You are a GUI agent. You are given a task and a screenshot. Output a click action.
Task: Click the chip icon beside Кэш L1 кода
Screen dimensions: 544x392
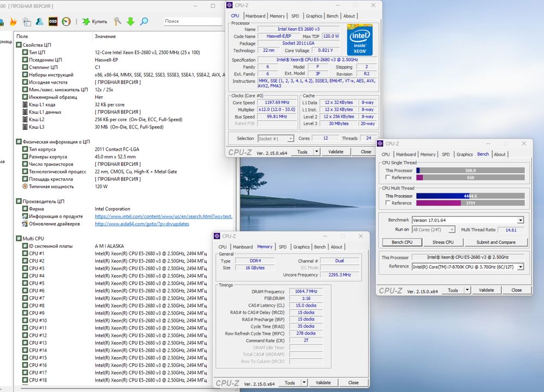(x=25, y=104)
